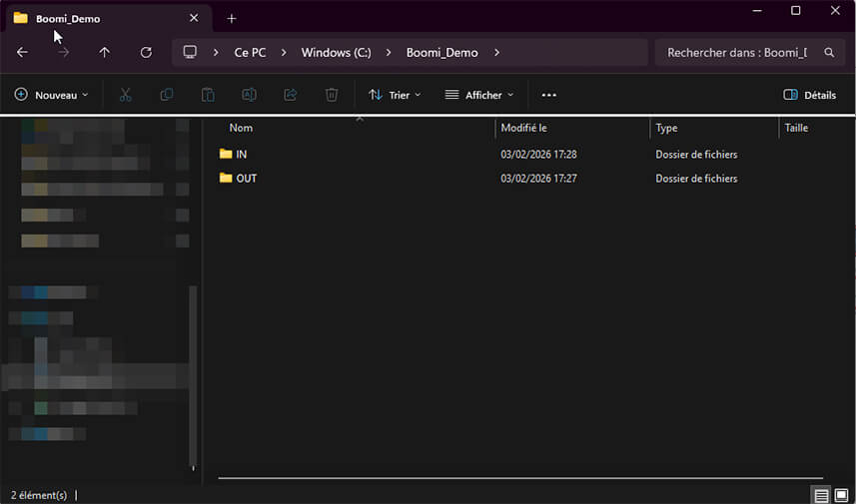Expand chevron after Boomi_Demo in address bar

pyautogui.click(x=497, y=52)
